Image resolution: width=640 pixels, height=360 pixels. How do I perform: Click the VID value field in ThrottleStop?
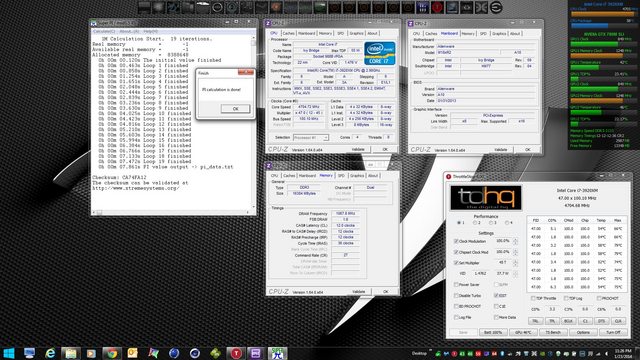click(x=480, y=273)
